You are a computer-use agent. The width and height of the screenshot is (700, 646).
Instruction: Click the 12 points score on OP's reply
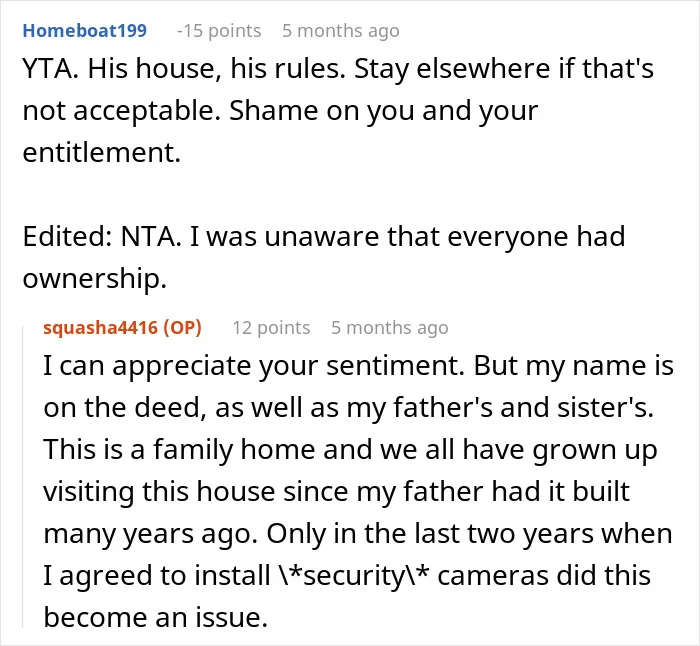tap(271, 328)
